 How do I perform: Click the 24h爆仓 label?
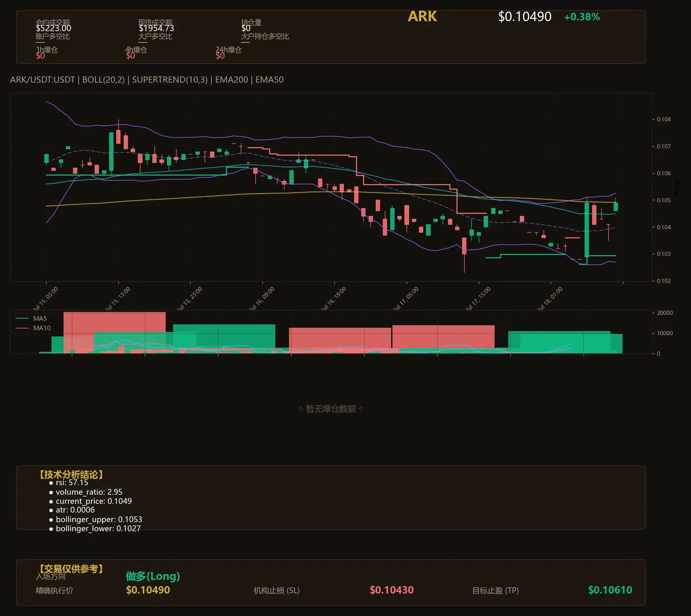tap(228, 50)
